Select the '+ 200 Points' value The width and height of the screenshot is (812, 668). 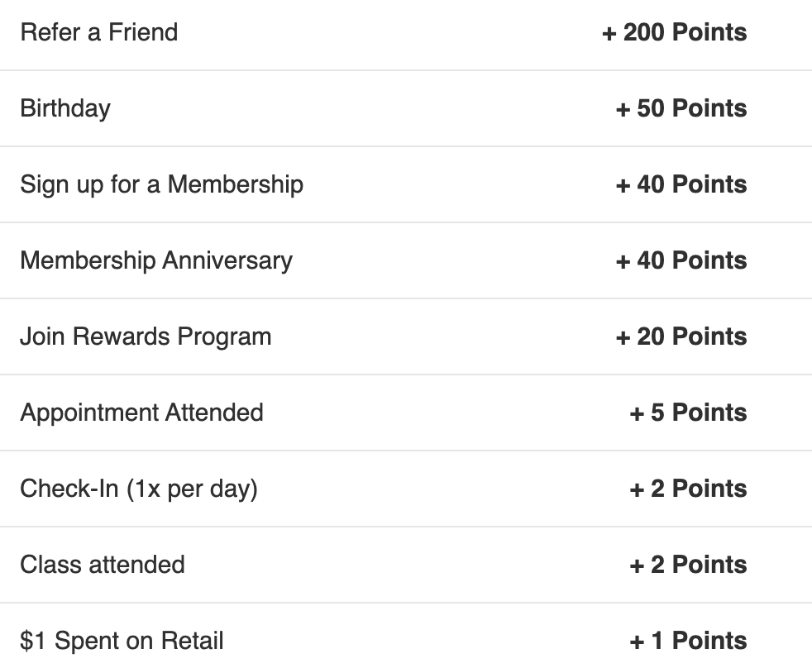click(674, 32)
